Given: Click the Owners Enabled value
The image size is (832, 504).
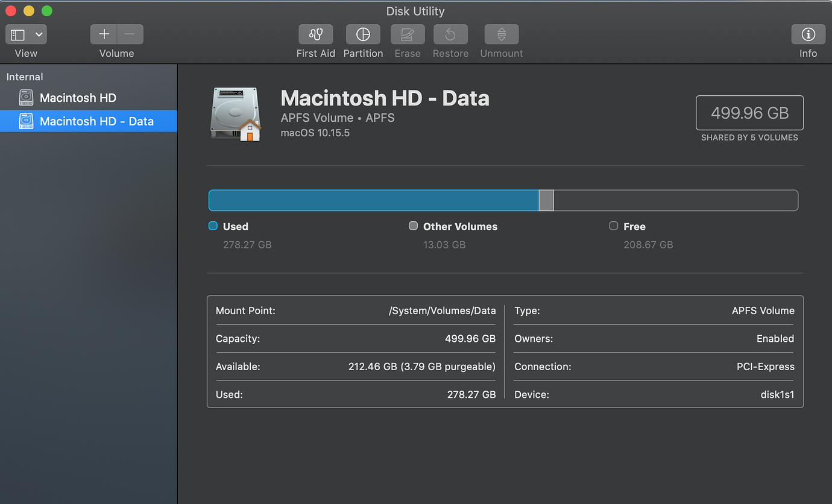Looking at the screenshot, I should 775,339.
